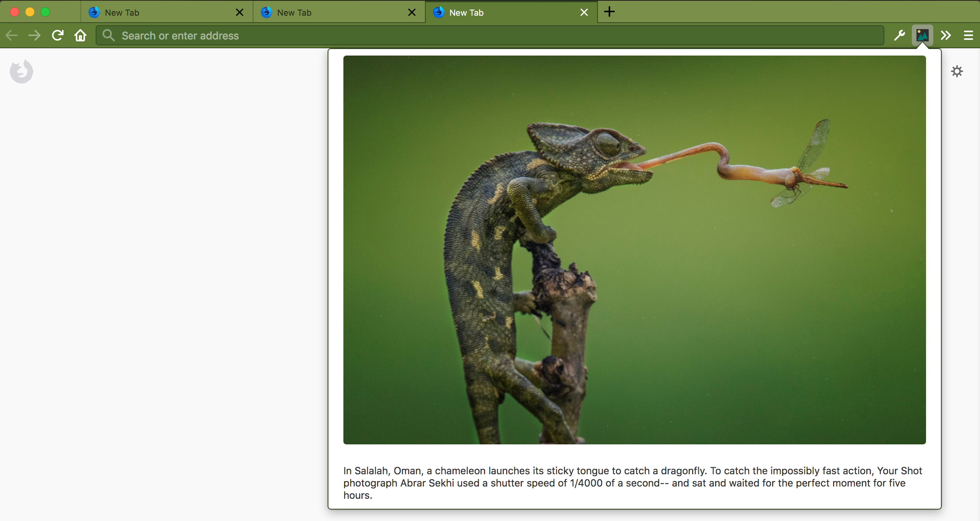Screen dimensions: 980x521
Task: Click the gray Firefox logo on page
Action: [21, 71]
